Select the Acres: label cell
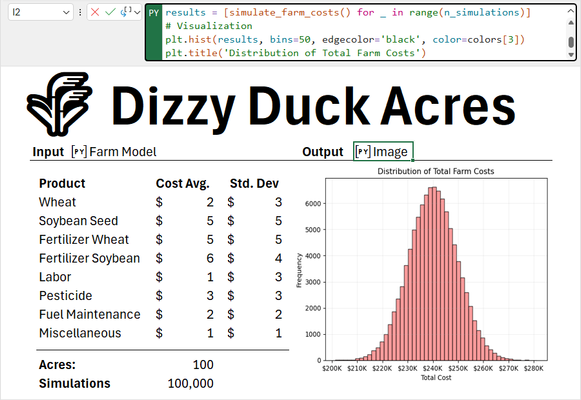Viewport: 581px width, 400px height. click(x=57, y=365)
